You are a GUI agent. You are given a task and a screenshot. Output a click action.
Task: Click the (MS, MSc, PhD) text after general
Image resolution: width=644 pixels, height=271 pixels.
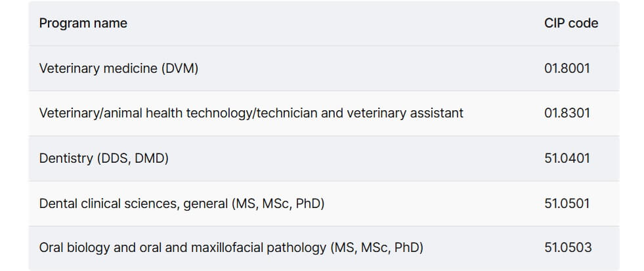click(x=278, y=203)
